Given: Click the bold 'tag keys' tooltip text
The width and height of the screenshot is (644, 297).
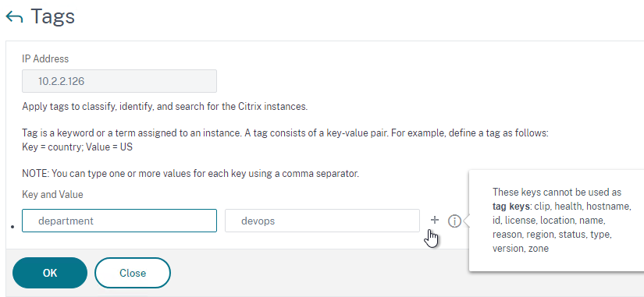Looking at the screenshot, I should click(512, 207).
